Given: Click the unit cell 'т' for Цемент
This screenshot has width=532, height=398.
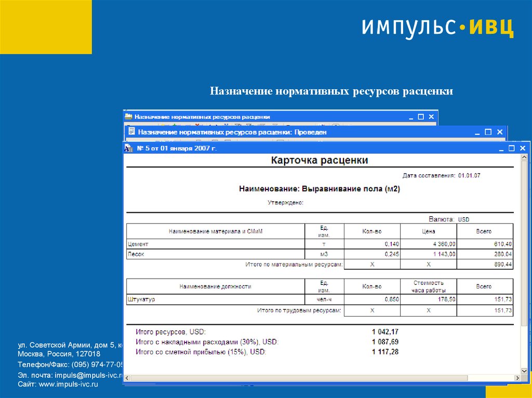Looking at the screenshot, I should pyautogui.click(x=324, y=244).
